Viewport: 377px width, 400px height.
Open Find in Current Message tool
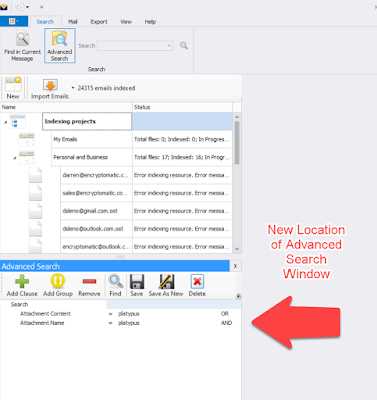tap(22, 46)
